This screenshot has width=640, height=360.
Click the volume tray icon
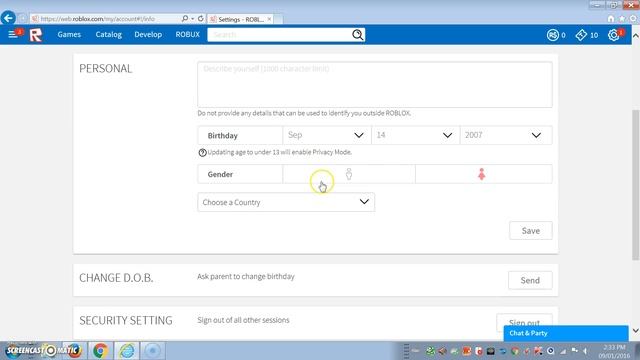pos(585,351)
